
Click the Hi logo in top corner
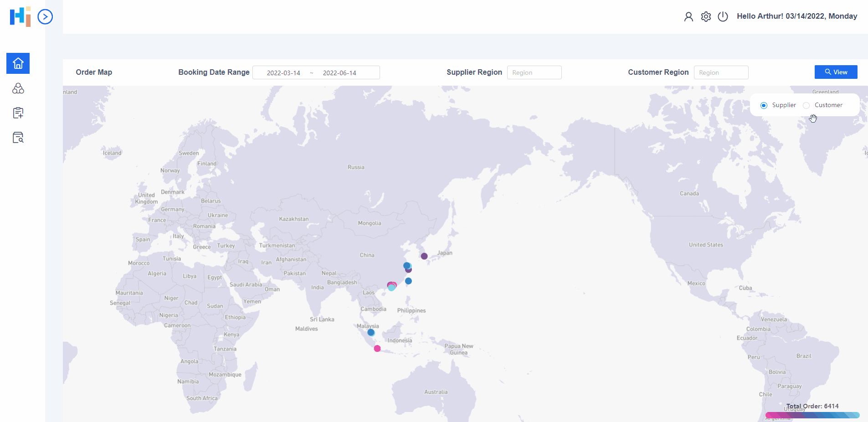21,17
